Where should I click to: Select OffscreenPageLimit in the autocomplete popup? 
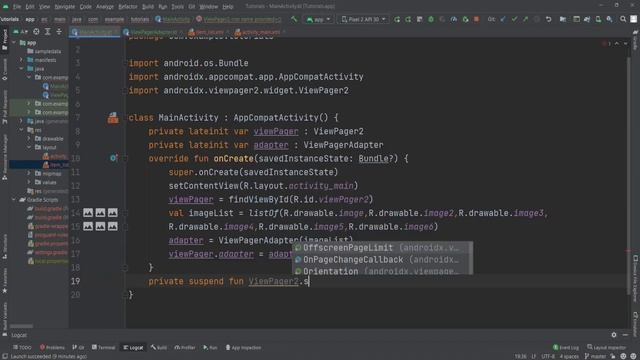(x=382, y=248)
